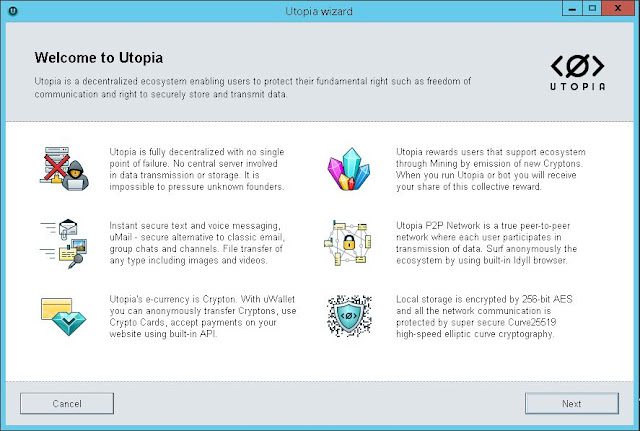Image resolution: width=640 pixels, height=431 pixels.
Task: Click the colorful crystals mining icon
Action: [349, 169]
